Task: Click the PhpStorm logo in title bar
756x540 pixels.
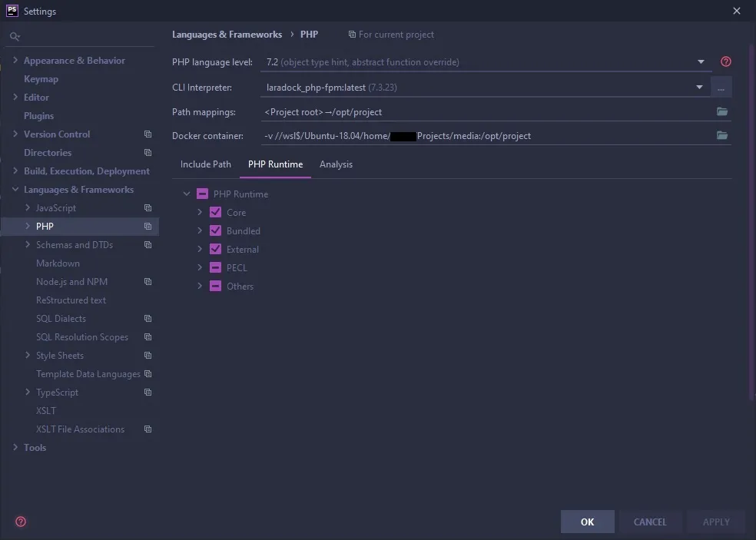Action: coord(12,11)
